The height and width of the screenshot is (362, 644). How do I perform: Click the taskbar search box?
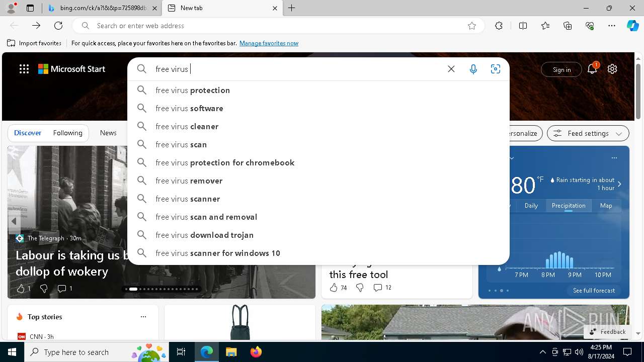tap(97, 352)
